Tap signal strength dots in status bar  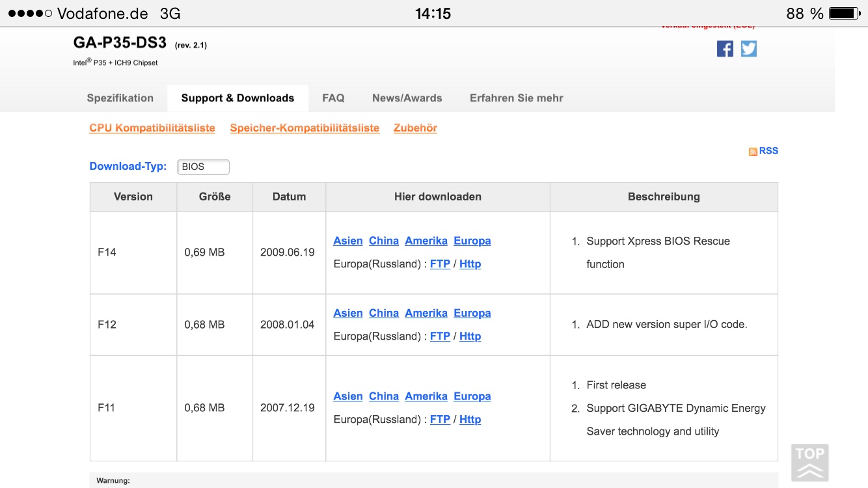[30, 14]
